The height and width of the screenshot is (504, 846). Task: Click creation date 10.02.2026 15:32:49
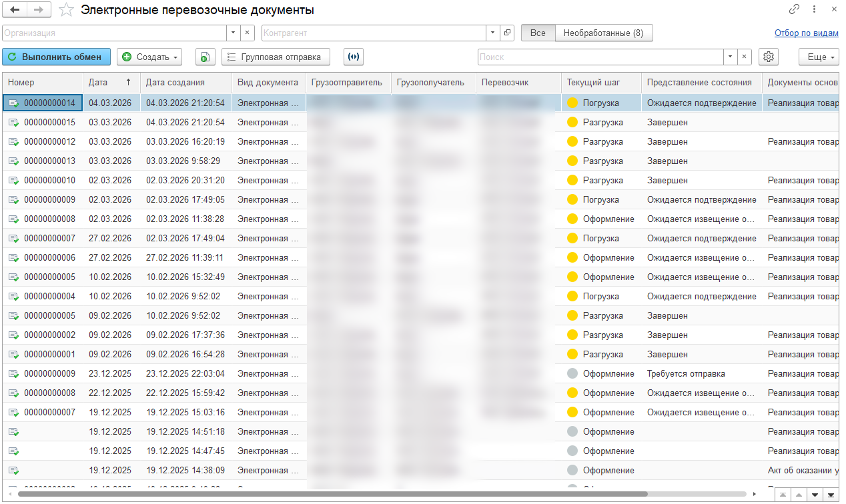pos(185,277)
